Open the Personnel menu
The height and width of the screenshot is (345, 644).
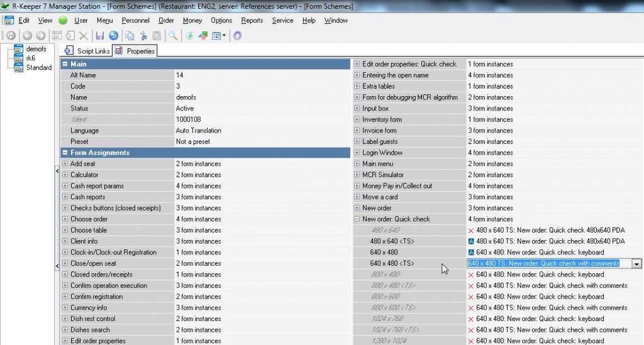[136, 20]
